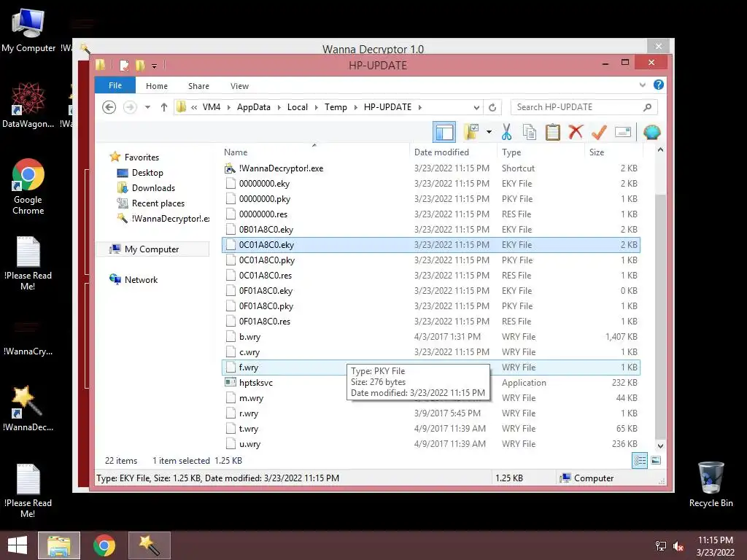This screenshot has width=747, height=560.
Task: Click the quick access properties icon
Action: coord(124,66)
